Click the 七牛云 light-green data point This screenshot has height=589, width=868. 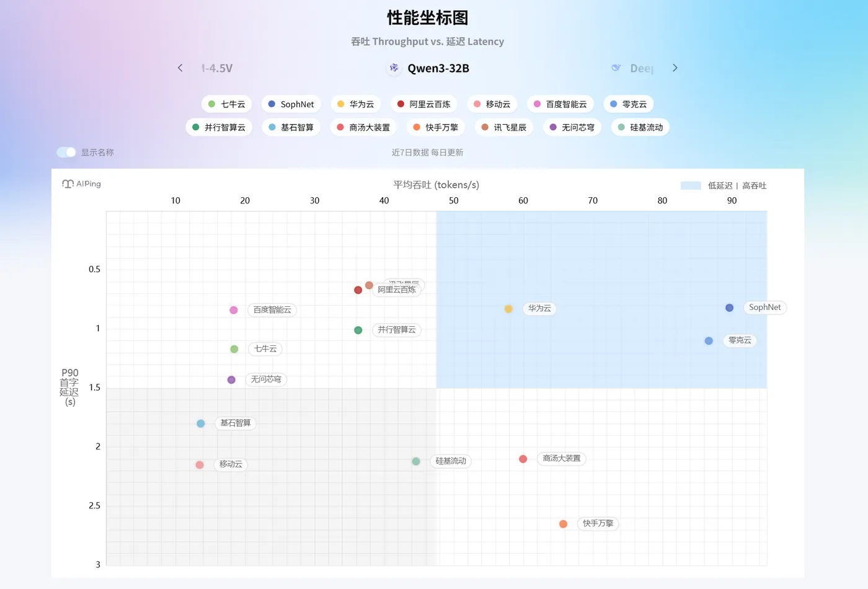pyautogui.click(x=234, y=349)
